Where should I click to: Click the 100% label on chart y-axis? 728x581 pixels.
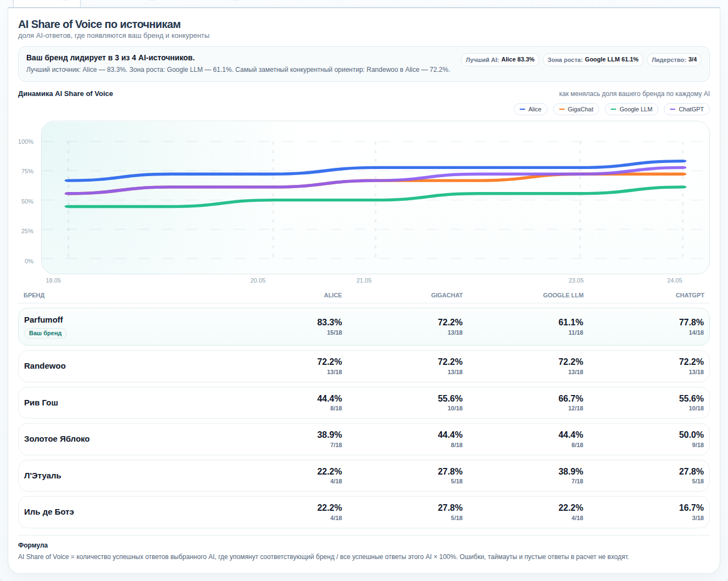tap(26, 142)
